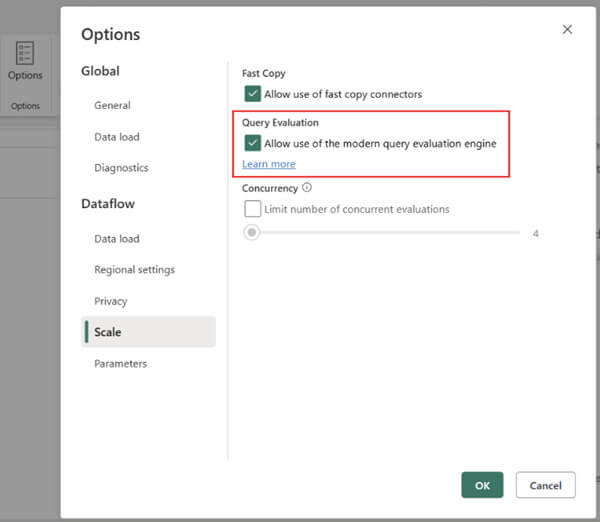The width and height of the screenshot is (600, 522).
Task: Select Data load under Dataflow section
Action: pos(116,239)
